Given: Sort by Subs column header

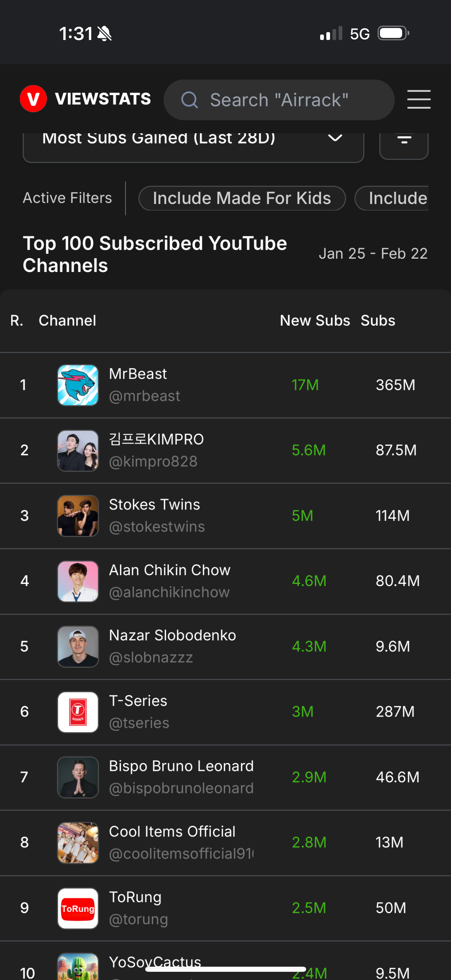Looking at the screenshot, I should [x=378, y=320].
